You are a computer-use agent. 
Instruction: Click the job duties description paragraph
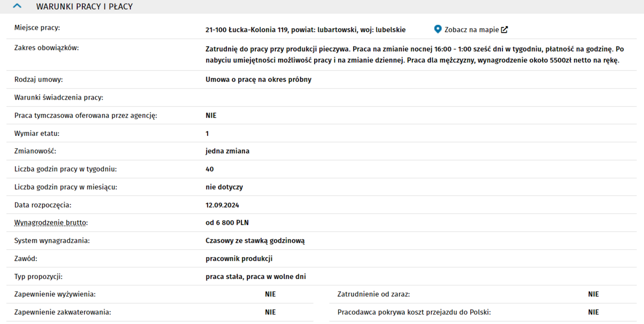tap(415, 55)
